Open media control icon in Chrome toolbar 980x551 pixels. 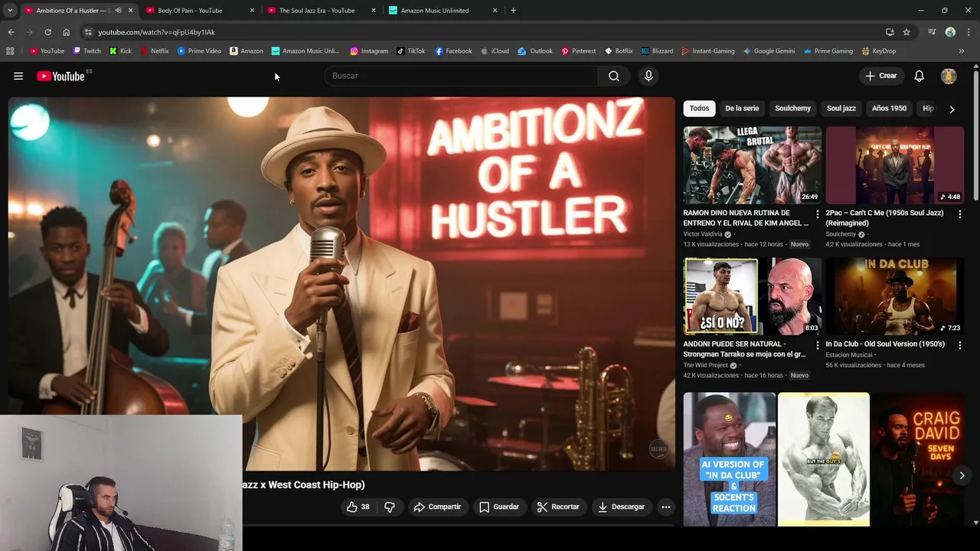[x=932, y=32]
